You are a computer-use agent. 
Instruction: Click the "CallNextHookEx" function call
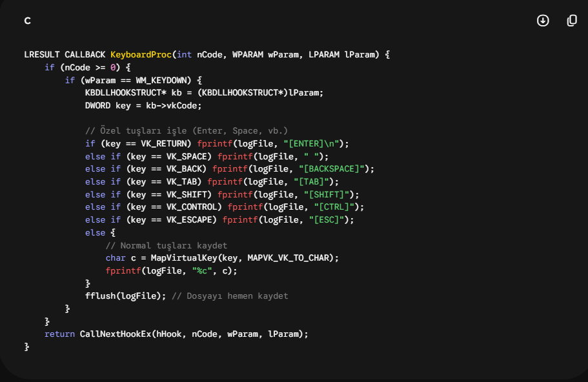pos(116,334)
